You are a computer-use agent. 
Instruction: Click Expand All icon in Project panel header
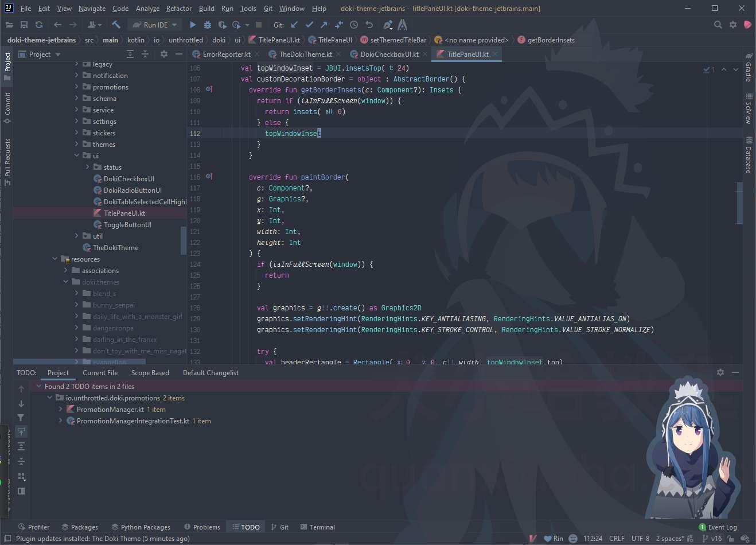point(130,54)
